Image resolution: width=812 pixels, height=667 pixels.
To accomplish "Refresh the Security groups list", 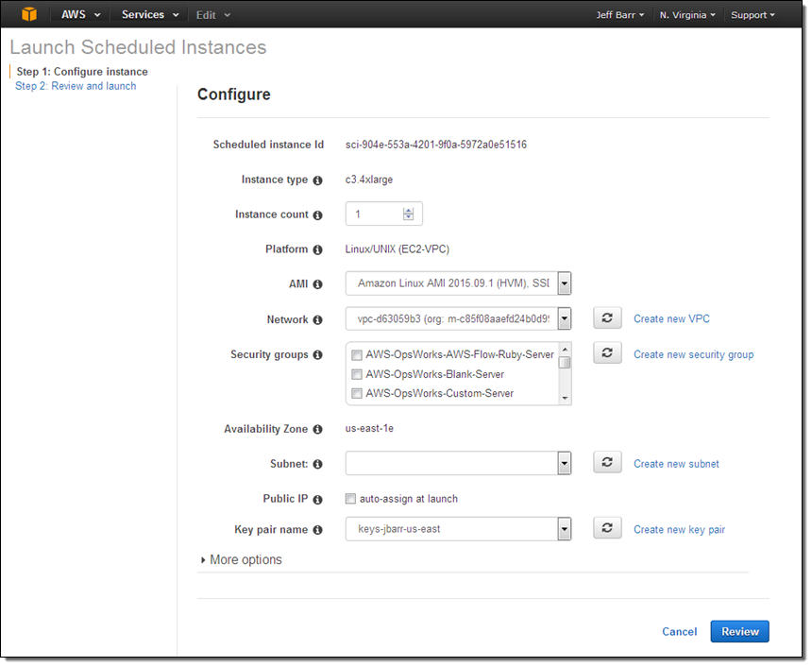I will click(x=606, y=352).
